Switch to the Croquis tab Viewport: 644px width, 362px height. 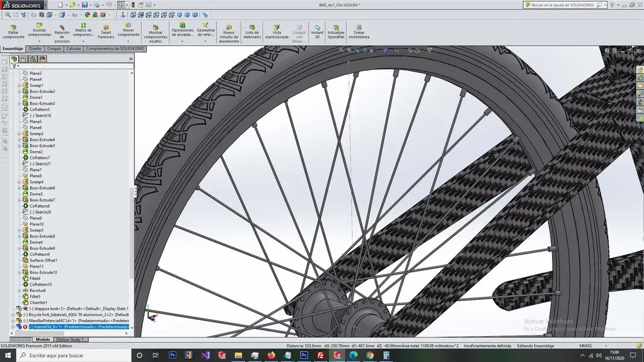point(54,49)
